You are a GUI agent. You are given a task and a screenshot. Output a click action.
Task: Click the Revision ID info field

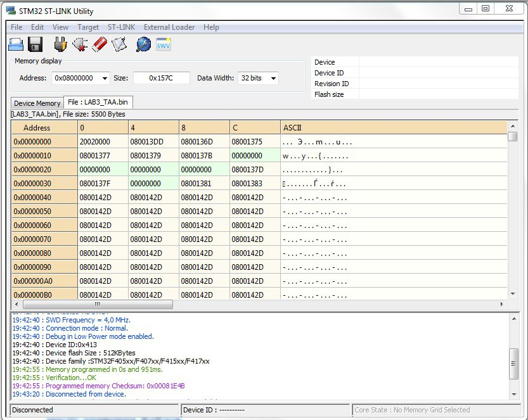point(439,84)
